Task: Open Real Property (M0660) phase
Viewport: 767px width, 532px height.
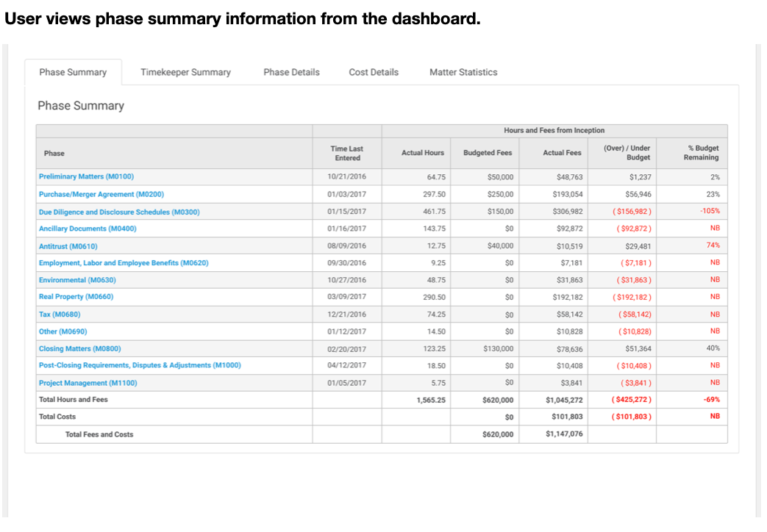Action: coord(76,297)
